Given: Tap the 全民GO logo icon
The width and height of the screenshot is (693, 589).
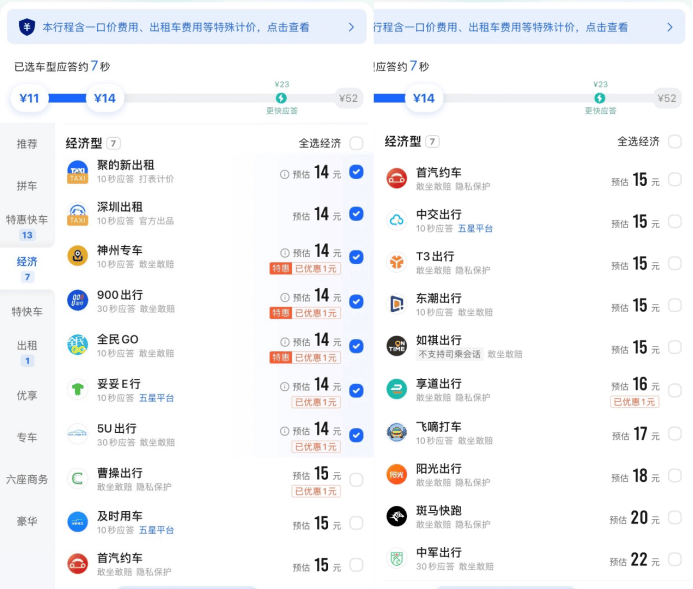Looking at the screenshot, I should tap(77, 345).
